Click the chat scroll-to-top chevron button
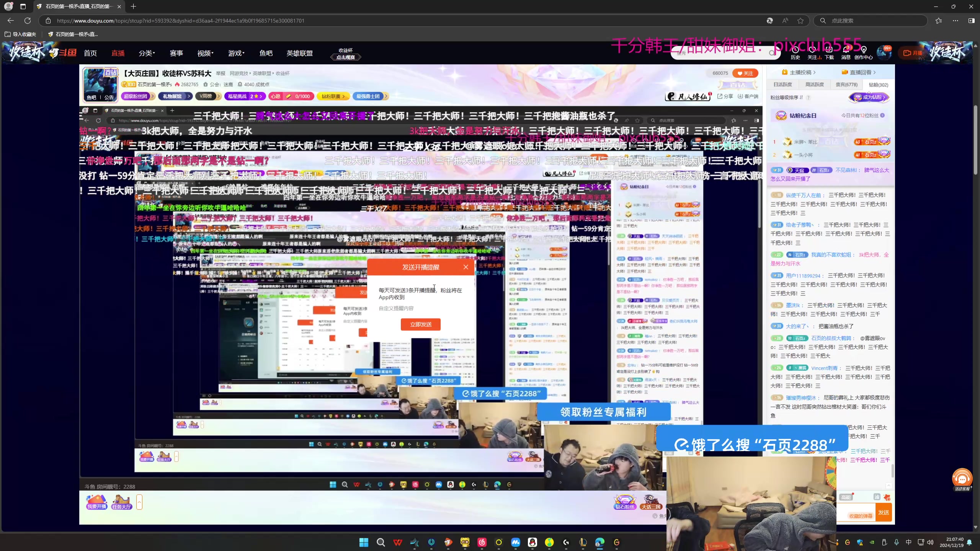Screen dimensions: 980x551 coord(889,486)
